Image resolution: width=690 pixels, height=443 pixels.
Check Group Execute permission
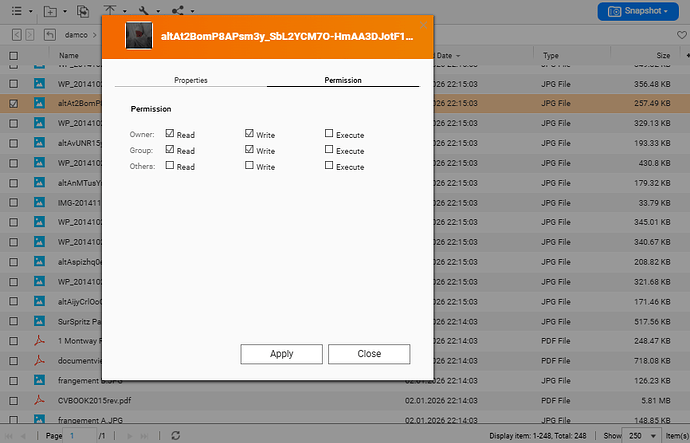[329, 150]
